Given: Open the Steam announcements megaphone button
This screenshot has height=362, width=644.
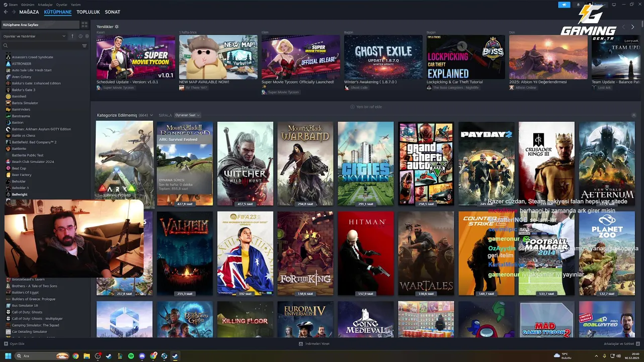Looking at the screenshot, I should tap(564, 5).
